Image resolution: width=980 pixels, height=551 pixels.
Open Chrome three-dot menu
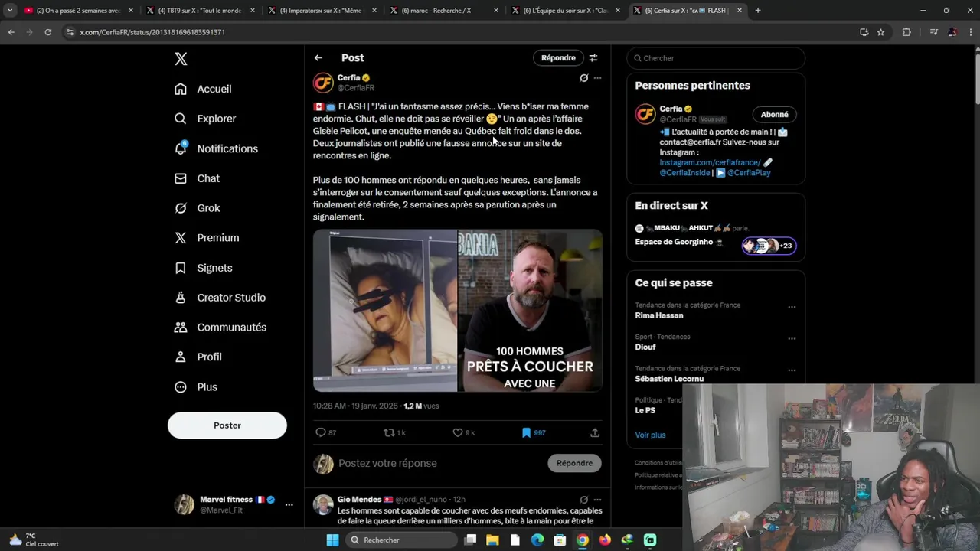[x=970, y=32]
